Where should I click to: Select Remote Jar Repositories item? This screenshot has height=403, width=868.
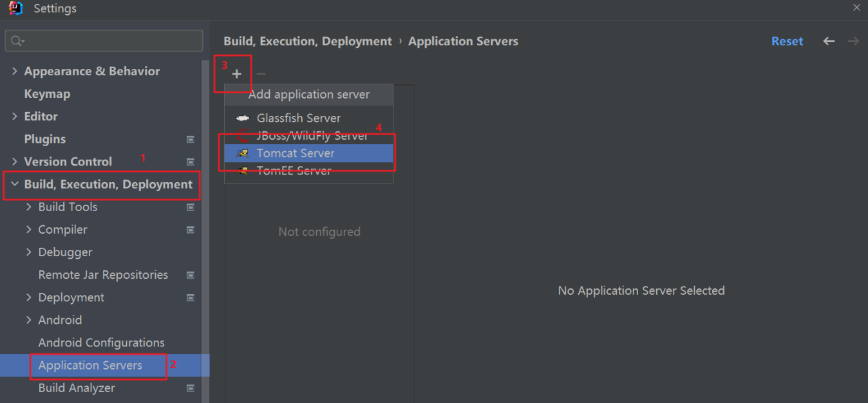(103, 275)
